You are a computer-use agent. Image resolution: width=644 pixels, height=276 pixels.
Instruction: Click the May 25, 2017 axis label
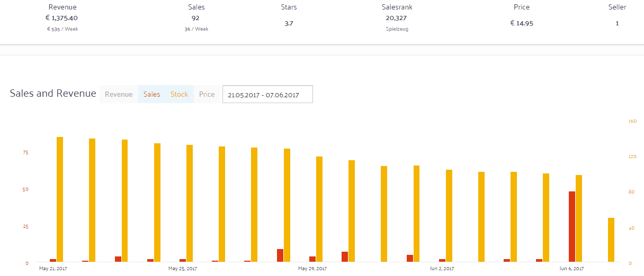183,269
